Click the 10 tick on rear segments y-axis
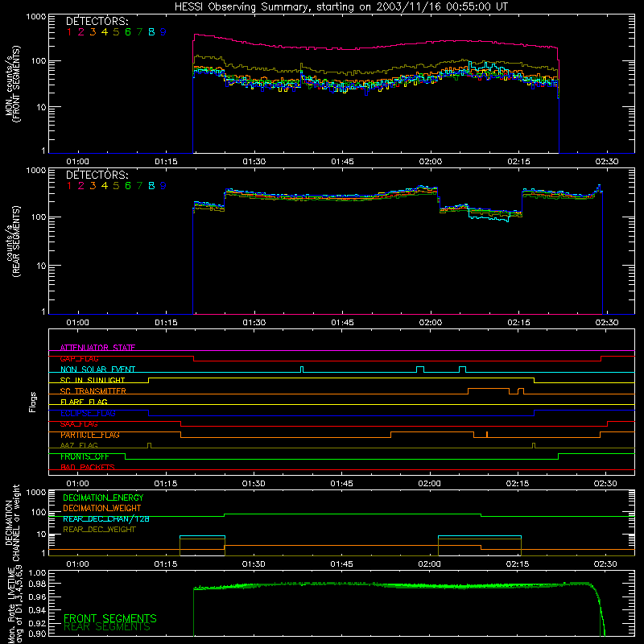This screenshot has width=644, height=644. pyautogui.click(x=41, y=266)
